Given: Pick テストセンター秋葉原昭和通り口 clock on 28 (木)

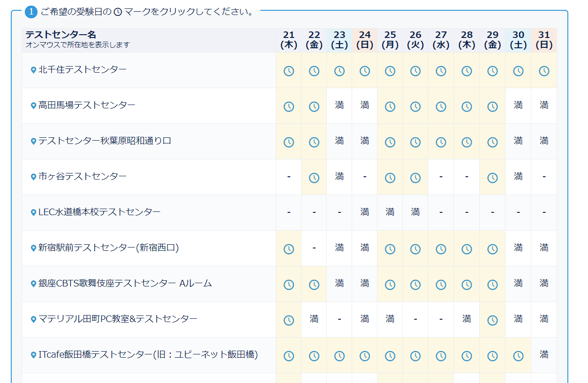Looking at the screenshot, I should [x=467, y=142].
